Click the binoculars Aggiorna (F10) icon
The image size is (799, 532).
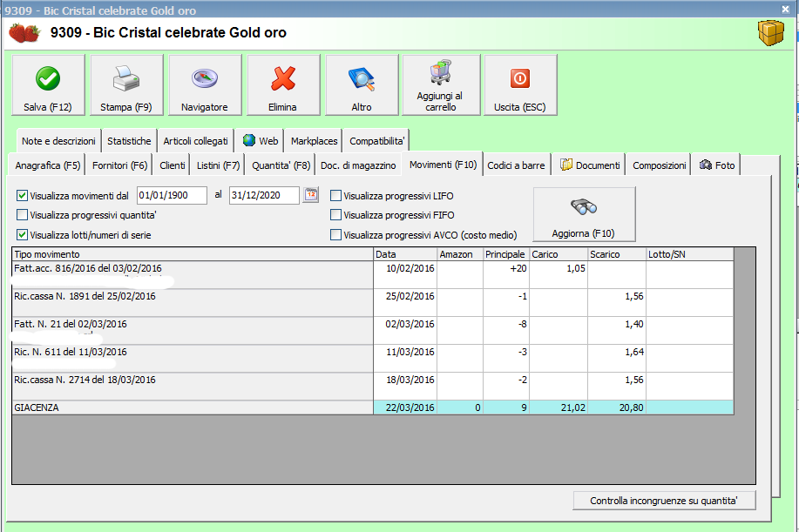(584, 206)
